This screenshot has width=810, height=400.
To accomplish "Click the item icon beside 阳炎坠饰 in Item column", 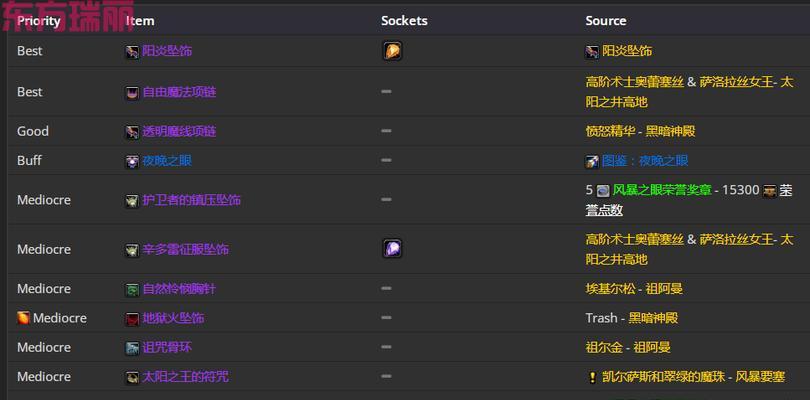I will pos(132,51).
